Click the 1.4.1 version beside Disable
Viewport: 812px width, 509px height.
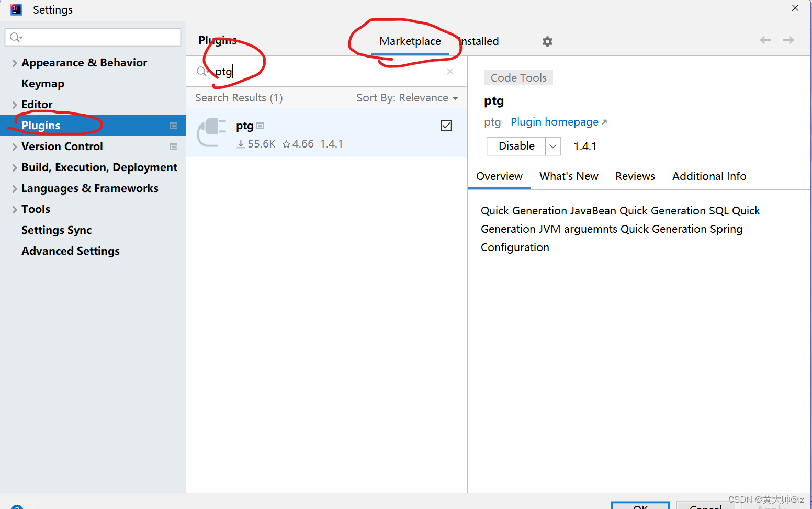[585, 146]
